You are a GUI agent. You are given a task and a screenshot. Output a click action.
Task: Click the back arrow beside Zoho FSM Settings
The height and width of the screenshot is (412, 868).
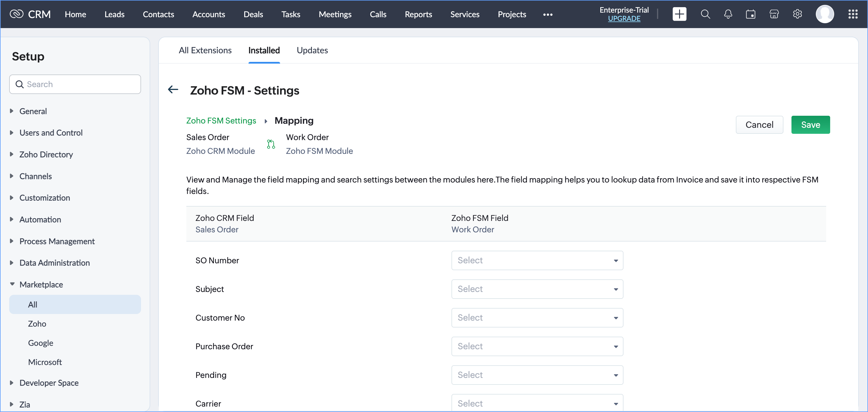tap(173, 90)
